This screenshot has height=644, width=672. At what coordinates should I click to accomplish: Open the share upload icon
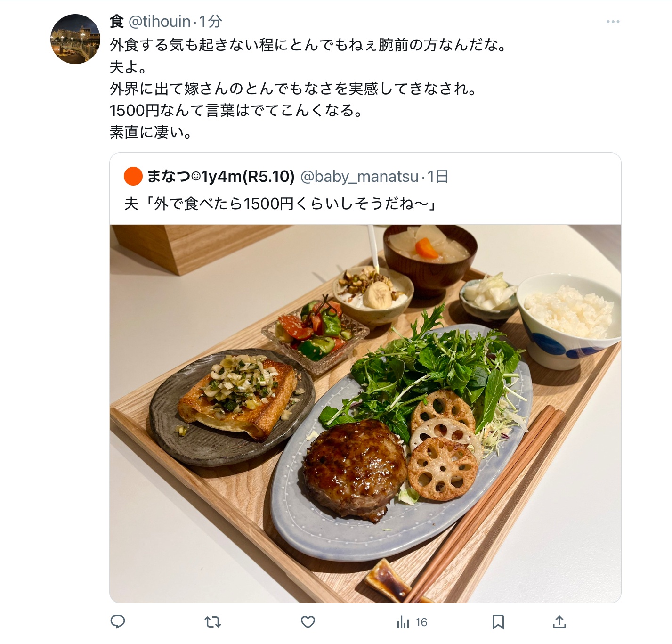559,622
